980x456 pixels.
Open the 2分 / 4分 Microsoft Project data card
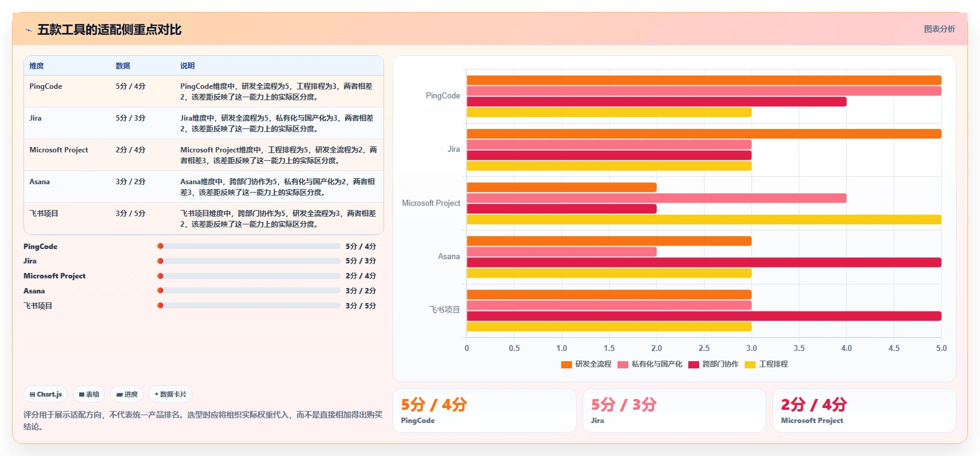tap(864, 410)
